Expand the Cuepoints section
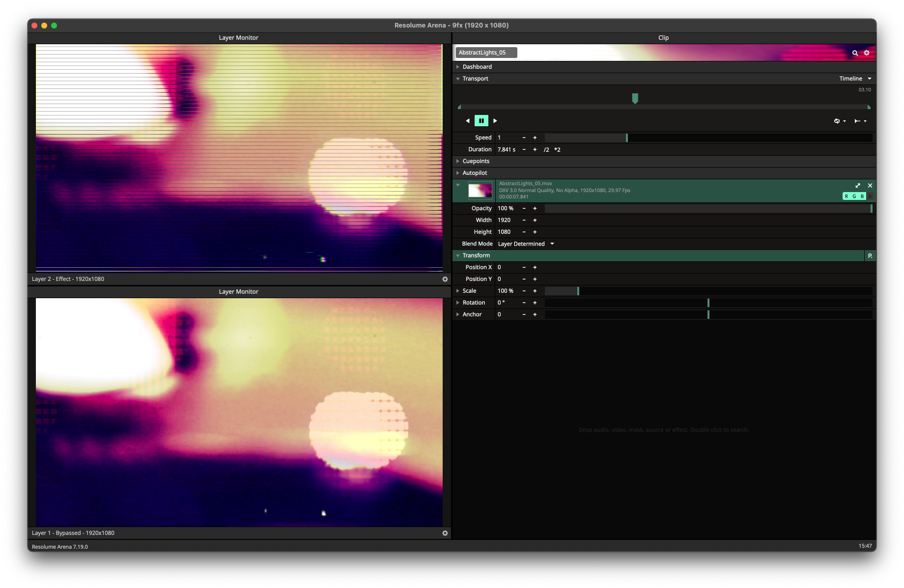 (476, 161)
